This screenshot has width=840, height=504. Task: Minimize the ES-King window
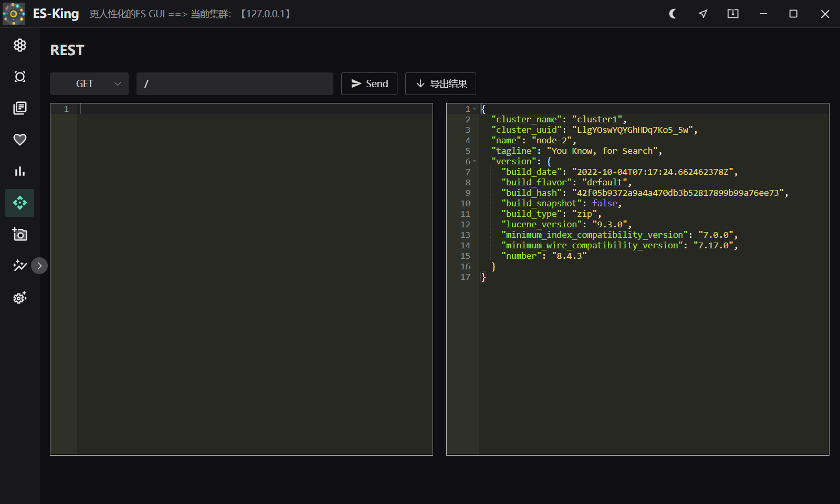(x=763, y=14)
